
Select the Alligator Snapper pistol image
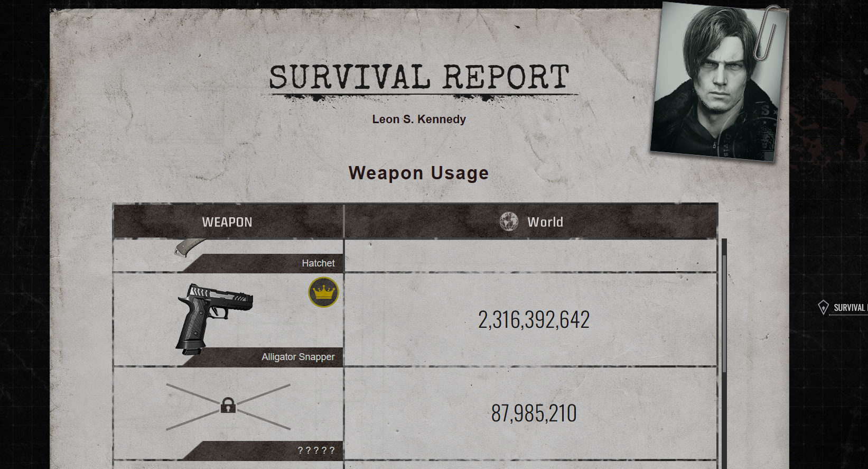tap(214, 319)
